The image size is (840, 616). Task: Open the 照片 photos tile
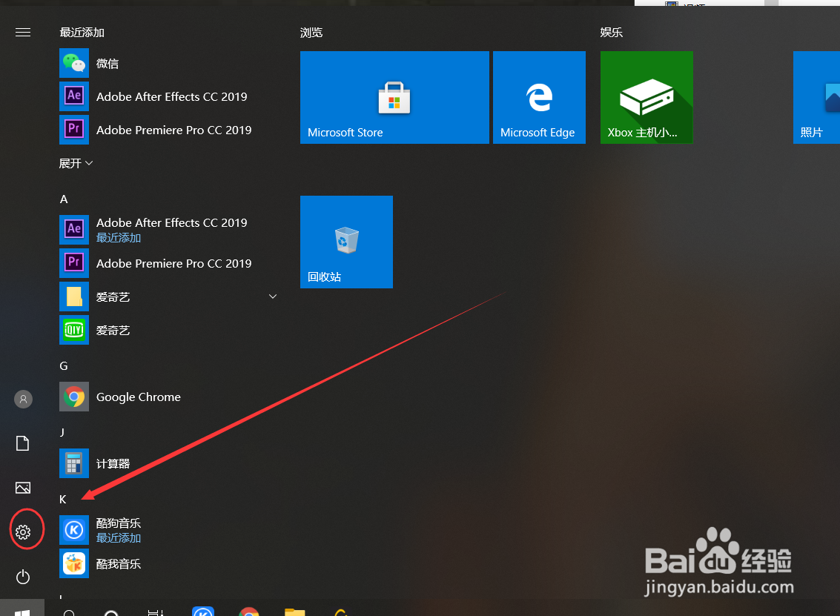pos(816,98)
